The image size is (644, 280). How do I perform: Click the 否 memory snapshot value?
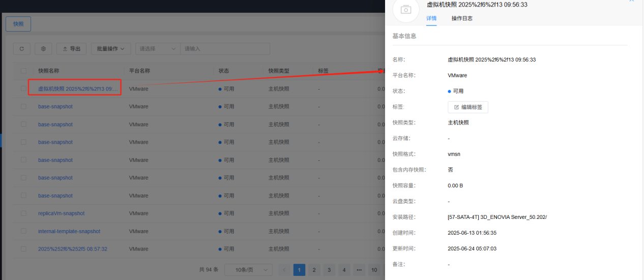[450, 170]
